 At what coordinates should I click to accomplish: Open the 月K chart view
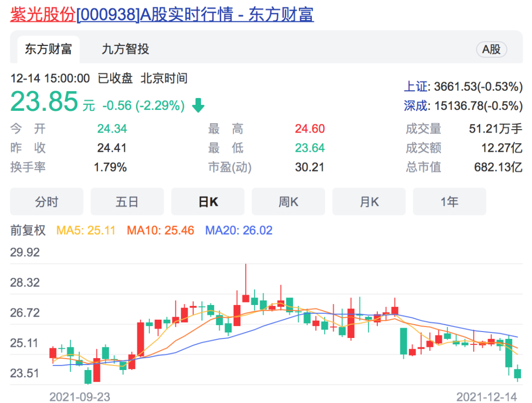pos(369,201)
